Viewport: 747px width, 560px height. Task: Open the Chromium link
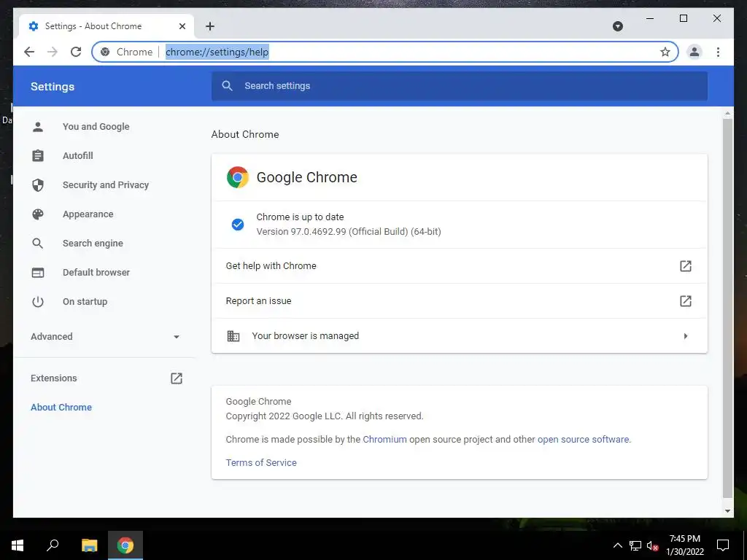pyautogui.click(x=385, y=440)
